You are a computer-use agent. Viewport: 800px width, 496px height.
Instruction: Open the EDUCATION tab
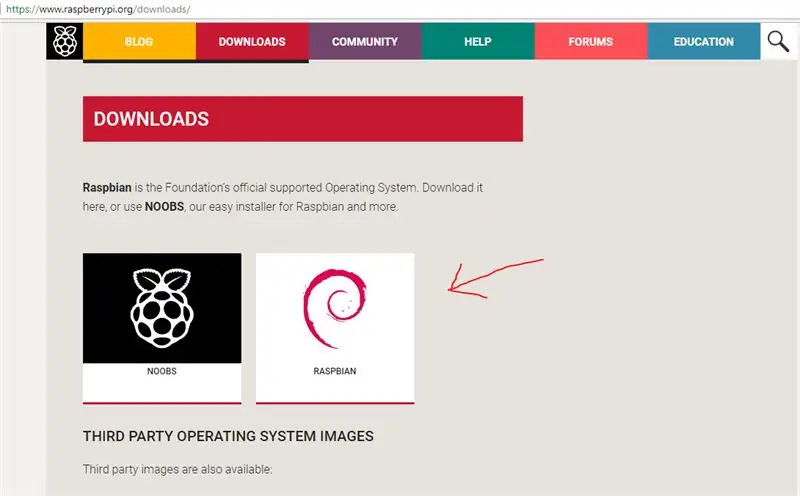[x=704, y=41]
